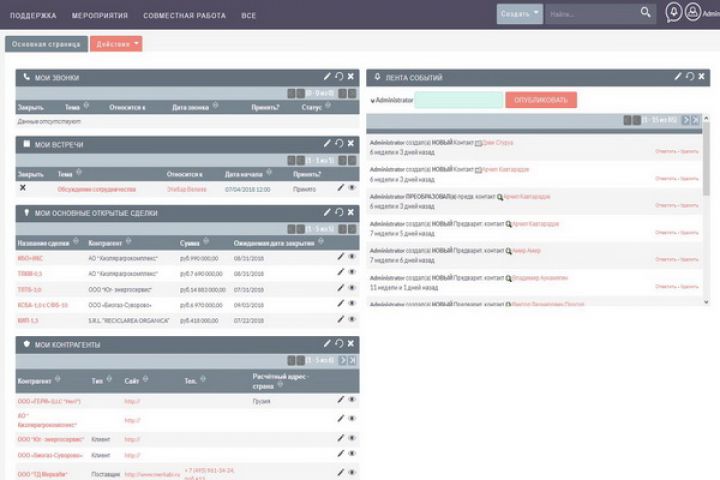Edit the Грузия contractor row
This screenshot has width=720, height=480.
coord(340,400)
